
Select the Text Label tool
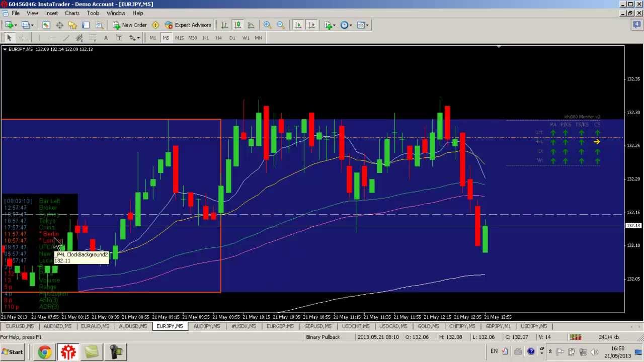point(119,38)
